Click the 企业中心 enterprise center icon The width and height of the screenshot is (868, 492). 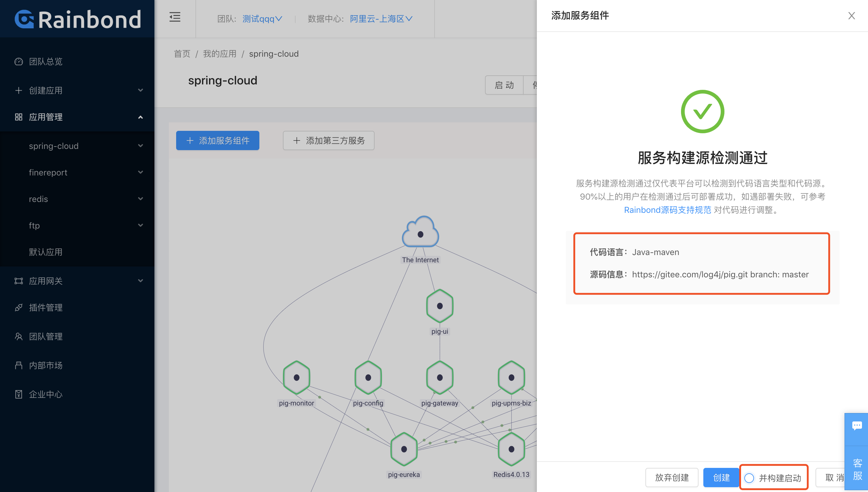19,394
